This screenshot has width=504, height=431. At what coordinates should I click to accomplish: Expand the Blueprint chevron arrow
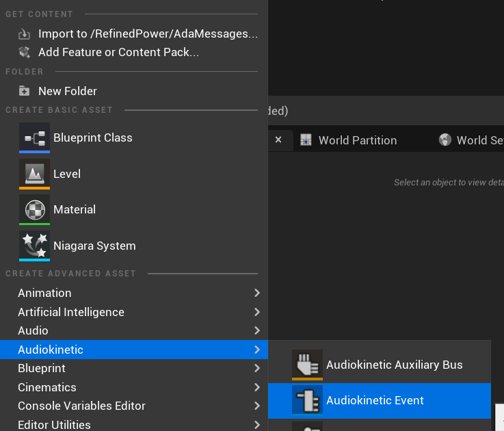257,368
